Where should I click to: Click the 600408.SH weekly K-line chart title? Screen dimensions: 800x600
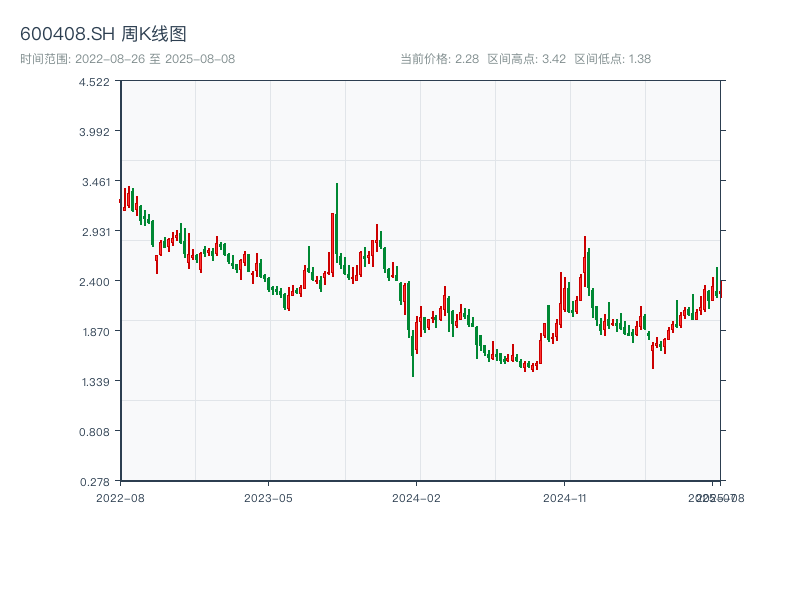click(103, 35)
